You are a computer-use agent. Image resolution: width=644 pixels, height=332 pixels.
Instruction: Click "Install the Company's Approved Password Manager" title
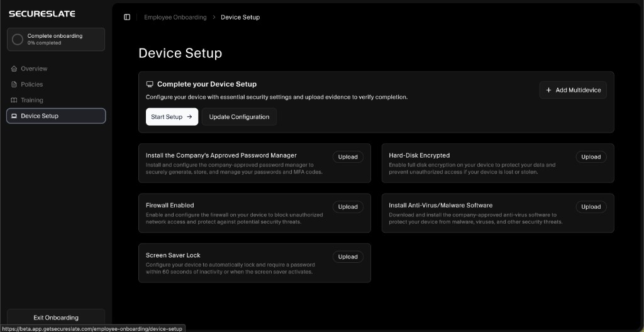pos(221,155)
